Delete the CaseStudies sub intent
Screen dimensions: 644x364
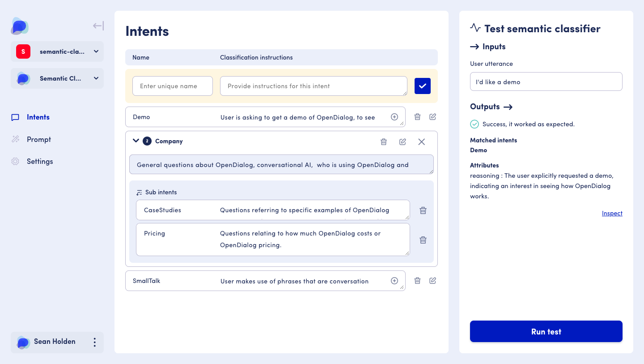(423, 210)
